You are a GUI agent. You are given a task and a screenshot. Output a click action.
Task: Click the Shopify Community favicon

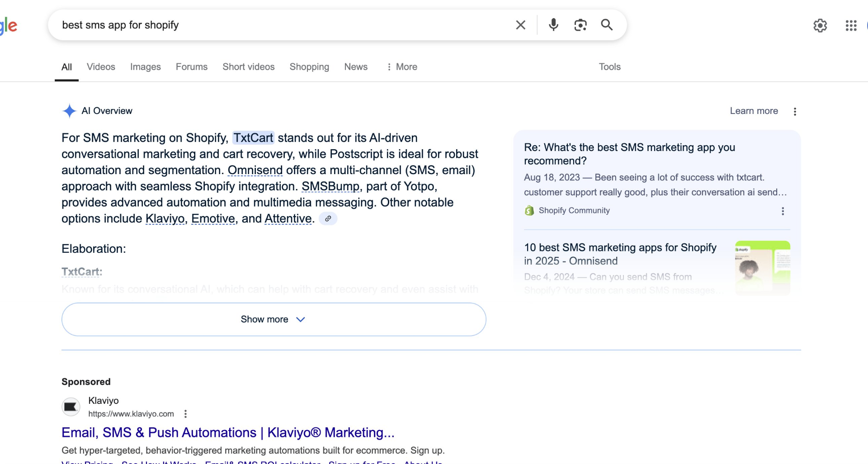coord(529,210)
